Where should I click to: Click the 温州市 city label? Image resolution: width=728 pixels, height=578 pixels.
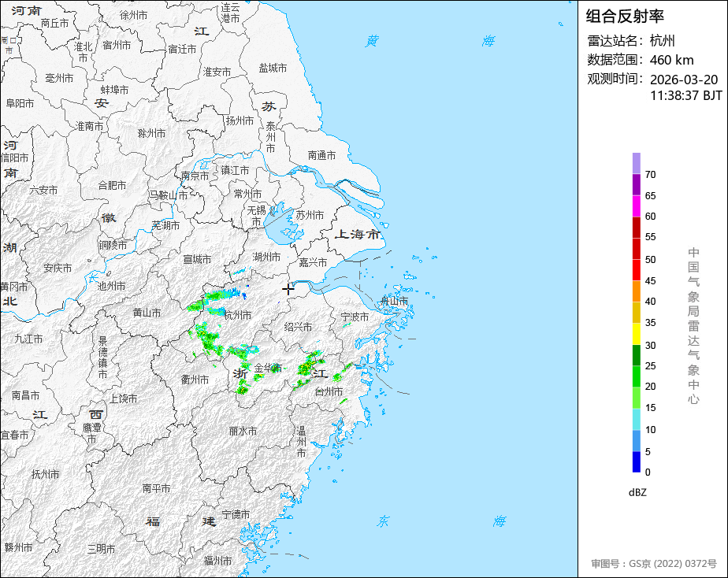coord(301,442)
